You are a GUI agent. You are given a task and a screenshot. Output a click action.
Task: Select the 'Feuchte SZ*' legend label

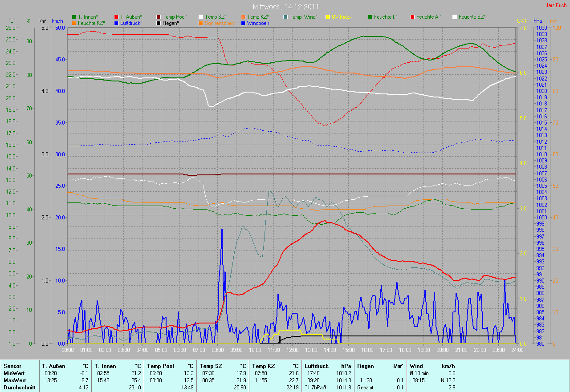(x=472, y=17)
